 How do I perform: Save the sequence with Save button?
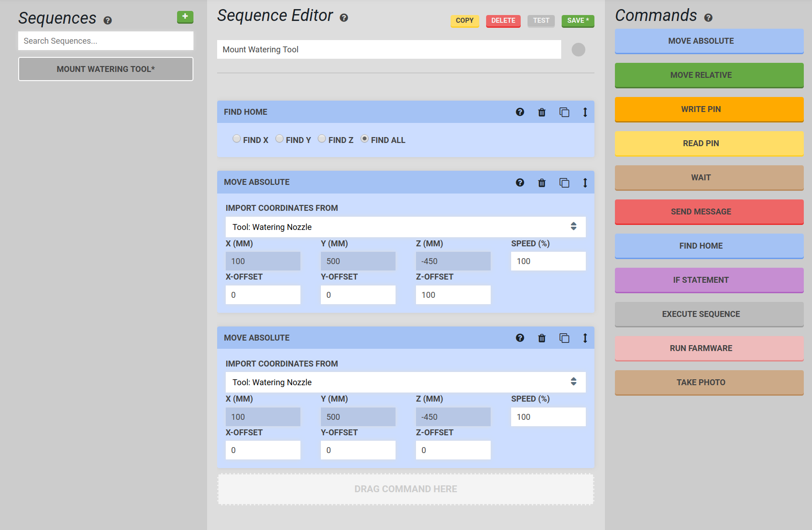pos(578,20)
